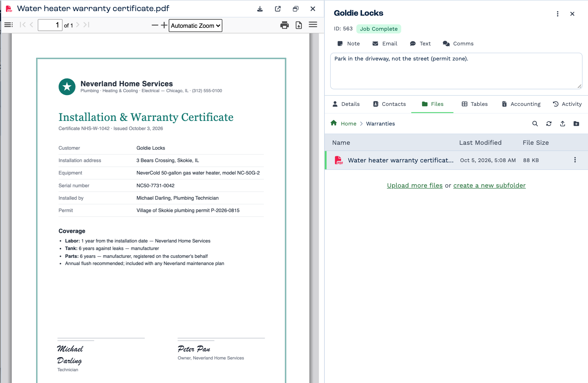Close the Goldie Locks panel
This screenshot has width=588, height=383.
[572, 14]
